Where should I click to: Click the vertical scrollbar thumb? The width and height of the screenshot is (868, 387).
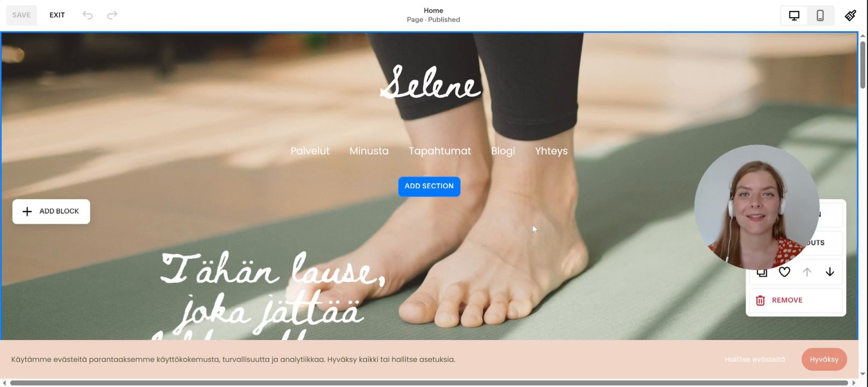(863, 64)
